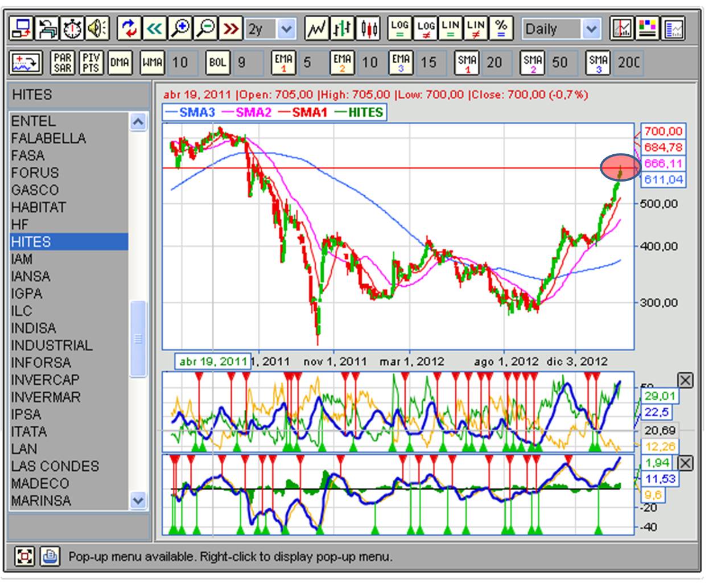Close the upper indicator panel

[x=686, y=380]
